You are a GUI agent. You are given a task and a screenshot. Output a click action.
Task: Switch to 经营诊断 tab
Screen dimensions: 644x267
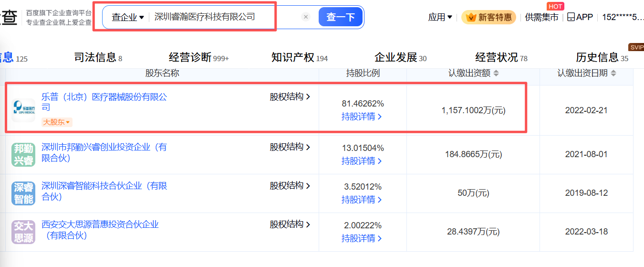coord(199,58)
